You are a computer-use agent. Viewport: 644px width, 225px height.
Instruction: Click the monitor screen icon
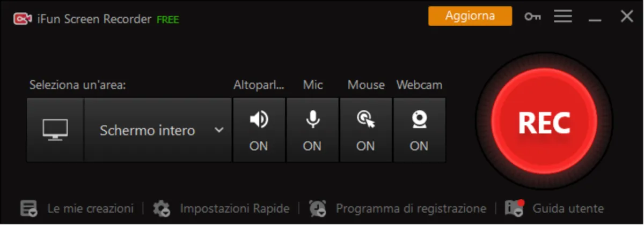pos(55,130)
